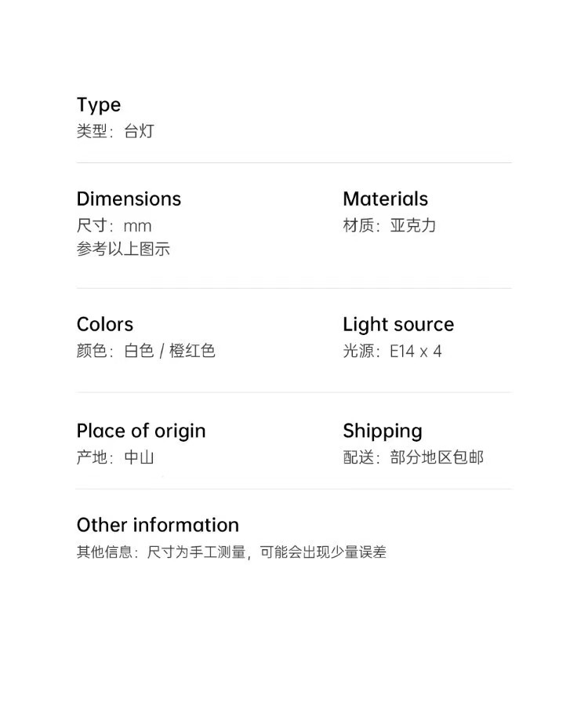The width and height of the screenshot is (588, 703).
Task: Click the Other information heading
Action: 158,525
